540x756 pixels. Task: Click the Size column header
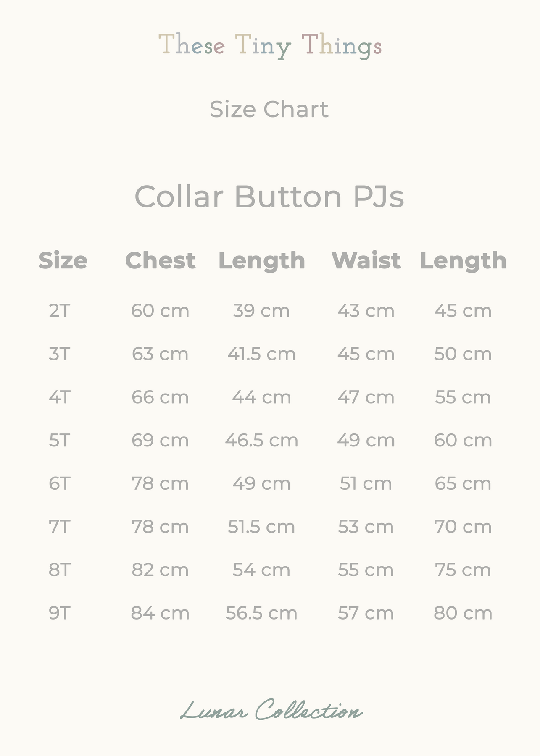pyautogui.click(x=63, y=260)
